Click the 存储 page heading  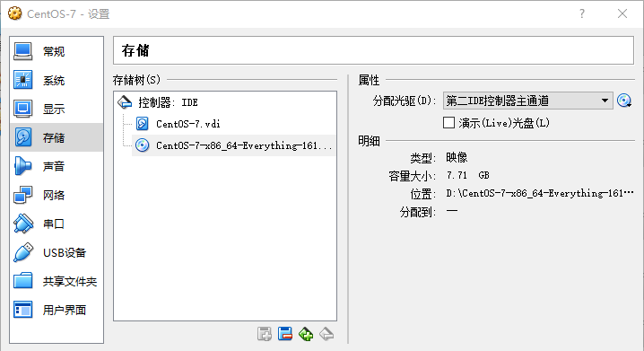point(135,50)
